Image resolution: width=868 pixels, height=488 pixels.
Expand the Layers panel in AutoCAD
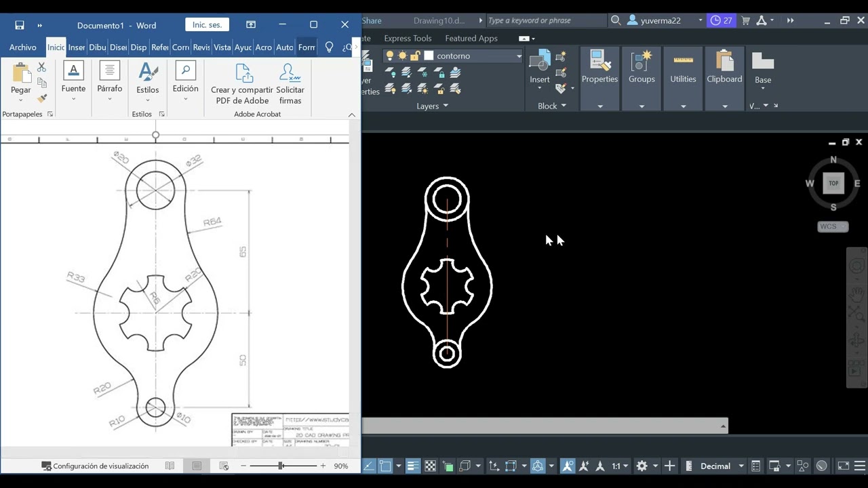(432, 106)
